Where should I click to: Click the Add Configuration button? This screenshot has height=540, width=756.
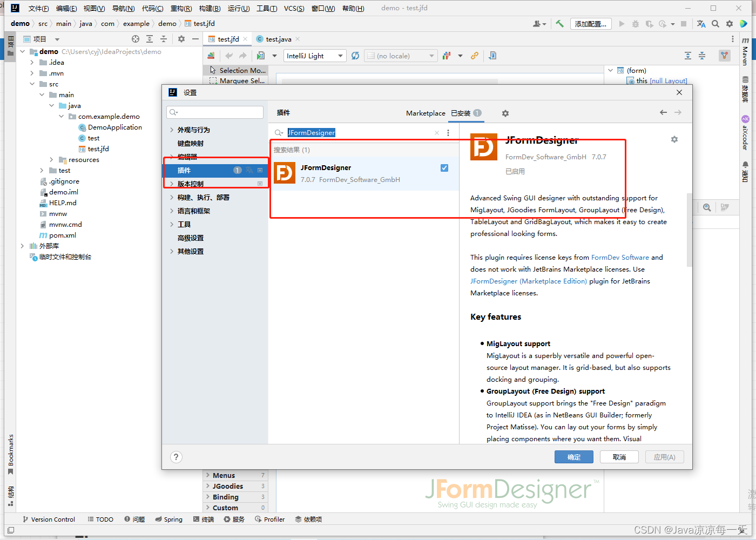click(591, 24)
